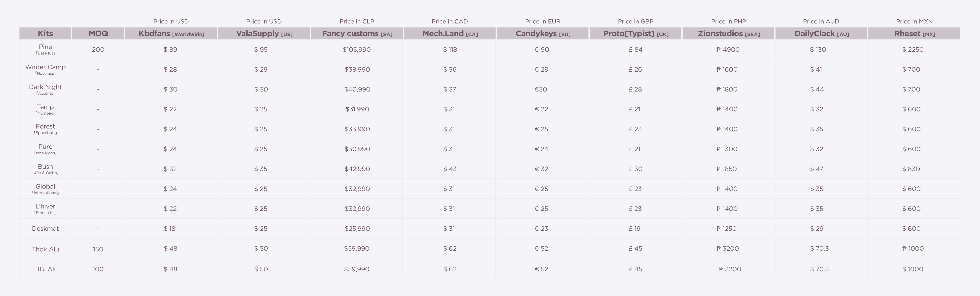
Task: Click the Price in PHP caption
Action: pyautogui.click(x=728, y=21)
